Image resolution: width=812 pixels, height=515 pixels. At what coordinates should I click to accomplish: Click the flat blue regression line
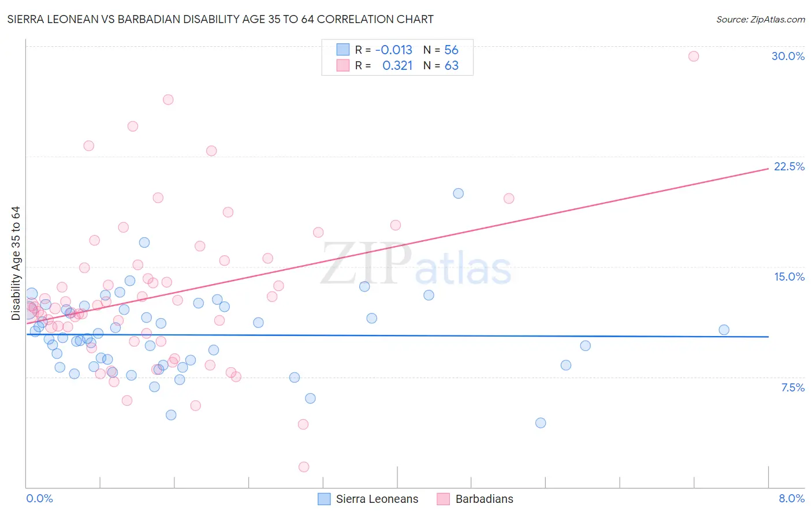pos(397,335)
